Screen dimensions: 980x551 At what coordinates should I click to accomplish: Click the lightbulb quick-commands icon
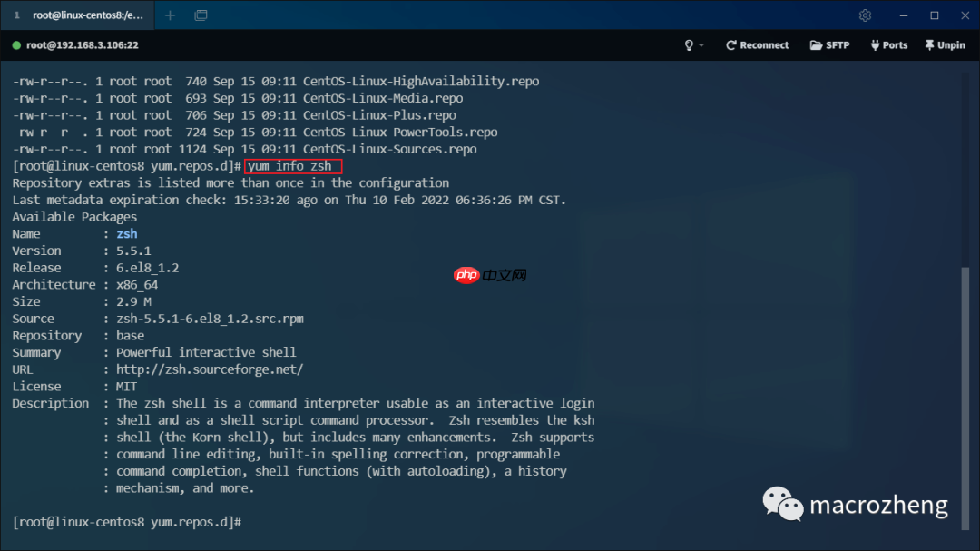688,44
